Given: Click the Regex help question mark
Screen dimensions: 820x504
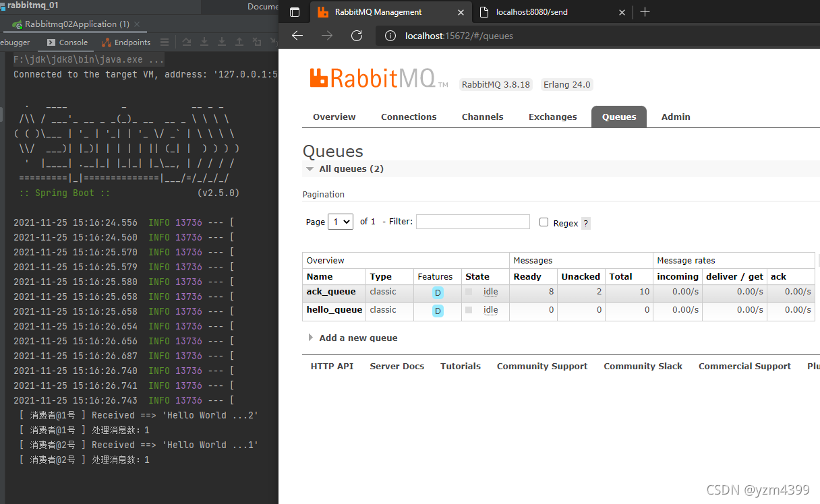Looking at the screenshot, I should [585, 223].
